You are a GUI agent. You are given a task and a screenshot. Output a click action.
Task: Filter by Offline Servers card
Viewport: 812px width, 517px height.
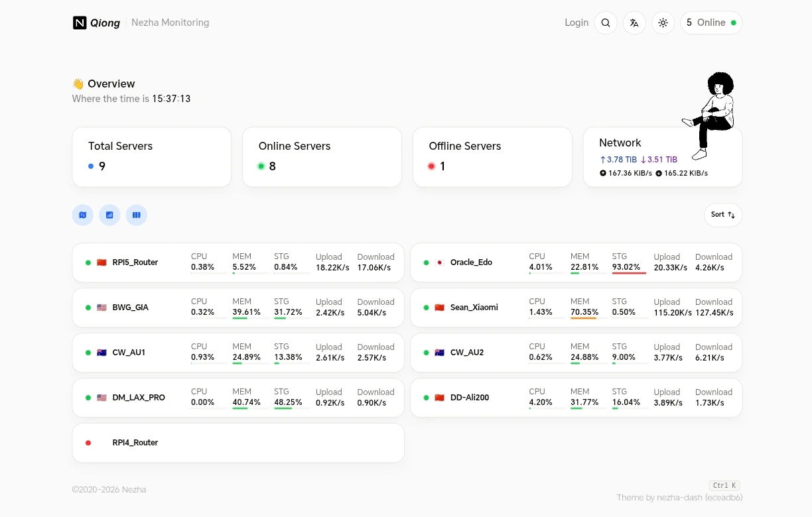492,156
